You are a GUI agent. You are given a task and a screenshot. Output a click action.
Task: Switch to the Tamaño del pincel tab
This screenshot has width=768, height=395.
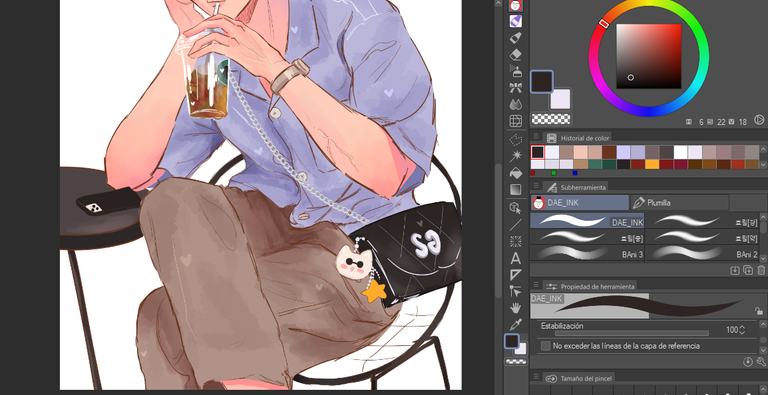tap(578, 379)
